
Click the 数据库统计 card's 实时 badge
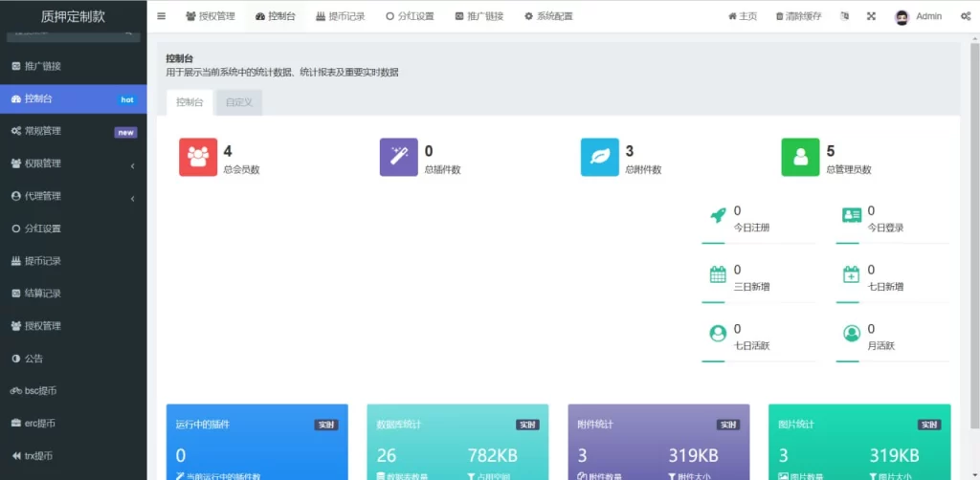point(527,425)
